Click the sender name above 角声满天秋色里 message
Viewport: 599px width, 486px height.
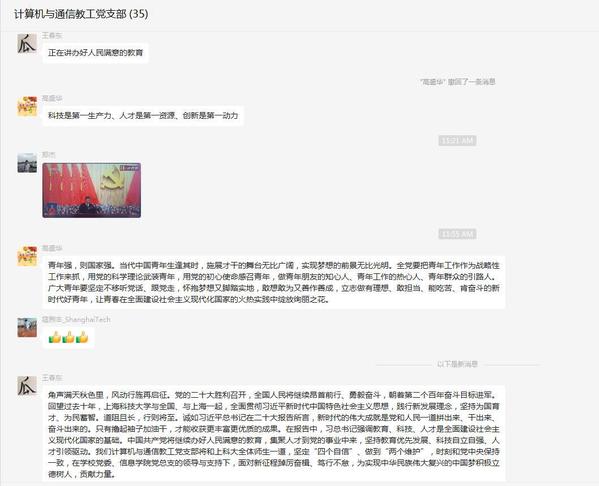[x=52, y=377]
